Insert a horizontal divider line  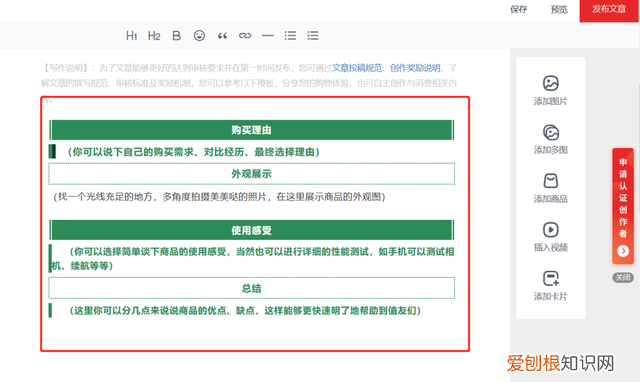(x=267, y=36)
